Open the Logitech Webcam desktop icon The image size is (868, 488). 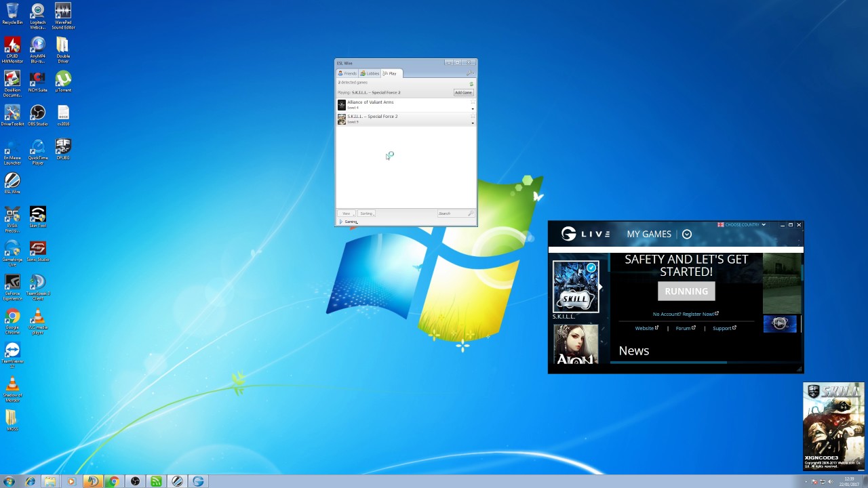(38, 16)
